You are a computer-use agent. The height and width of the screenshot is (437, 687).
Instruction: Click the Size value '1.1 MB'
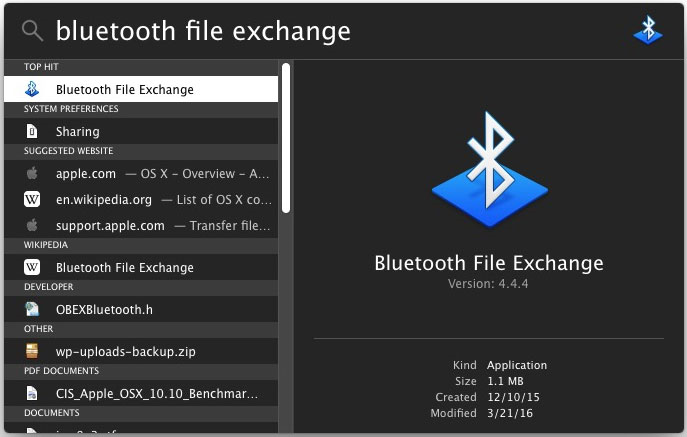click(505, 381)
